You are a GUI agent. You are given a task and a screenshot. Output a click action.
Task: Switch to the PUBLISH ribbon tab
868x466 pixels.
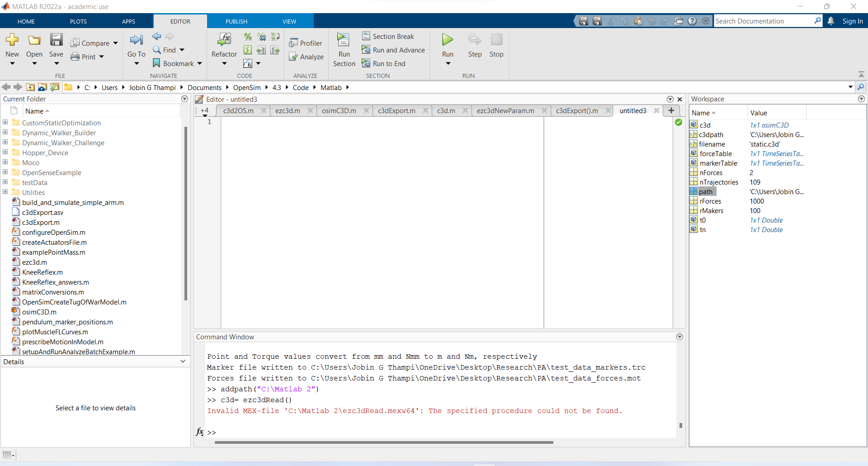tap(236, 21)
